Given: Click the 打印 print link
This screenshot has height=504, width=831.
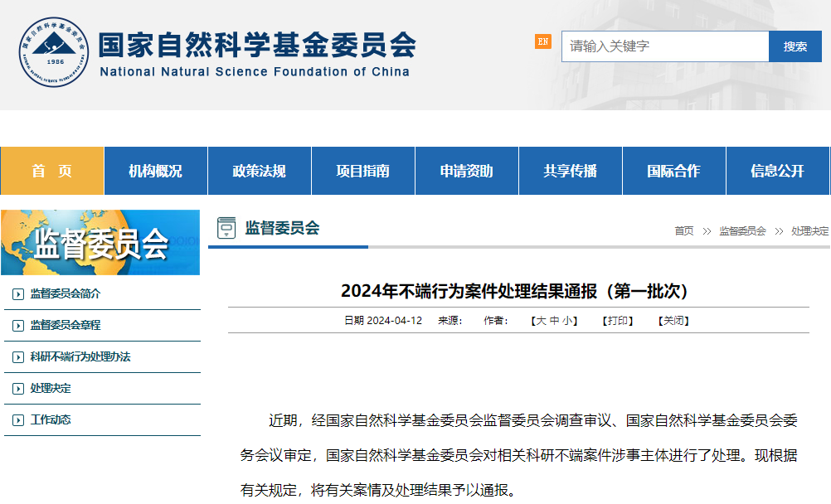Looking at the screenshot, I should (x=618, y=321).
